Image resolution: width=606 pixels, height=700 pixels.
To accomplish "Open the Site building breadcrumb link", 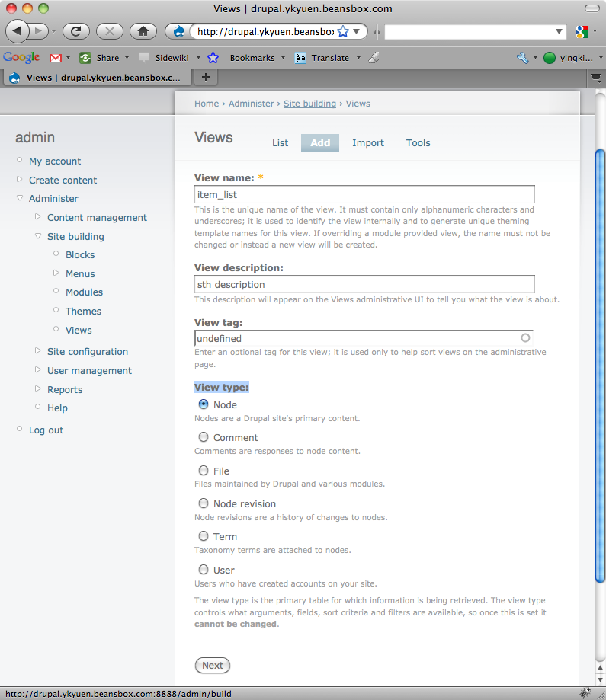I will tap(309, 104).
